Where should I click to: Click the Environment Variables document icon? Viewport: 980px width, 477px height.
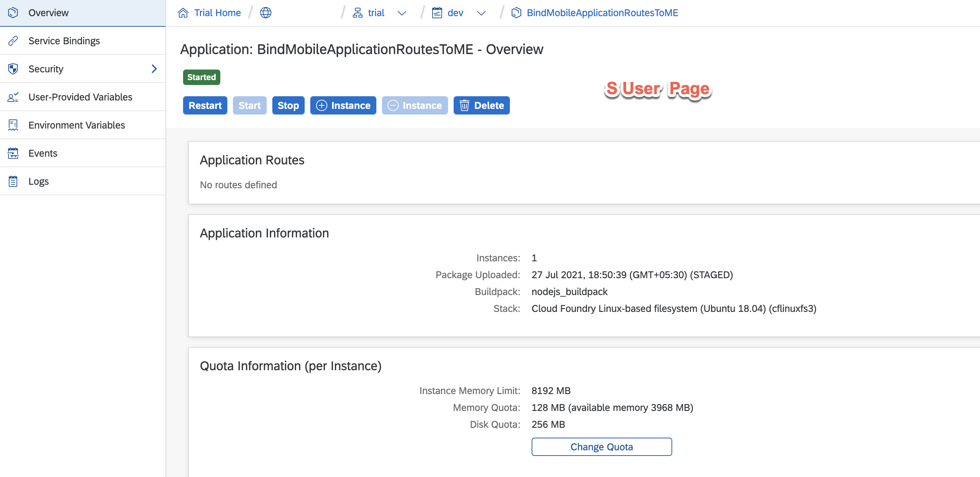tap(13, 125)
